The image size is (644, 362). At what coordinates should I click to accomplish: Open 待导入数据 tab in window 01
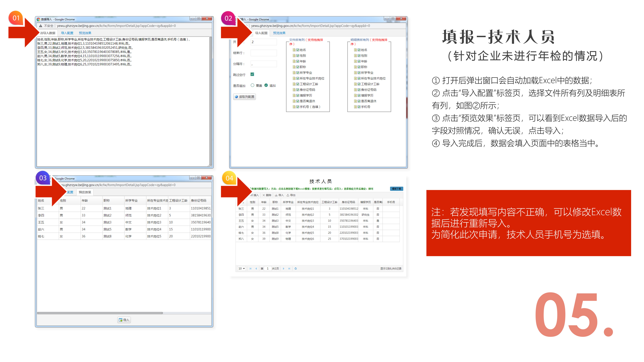pos(48,33)
